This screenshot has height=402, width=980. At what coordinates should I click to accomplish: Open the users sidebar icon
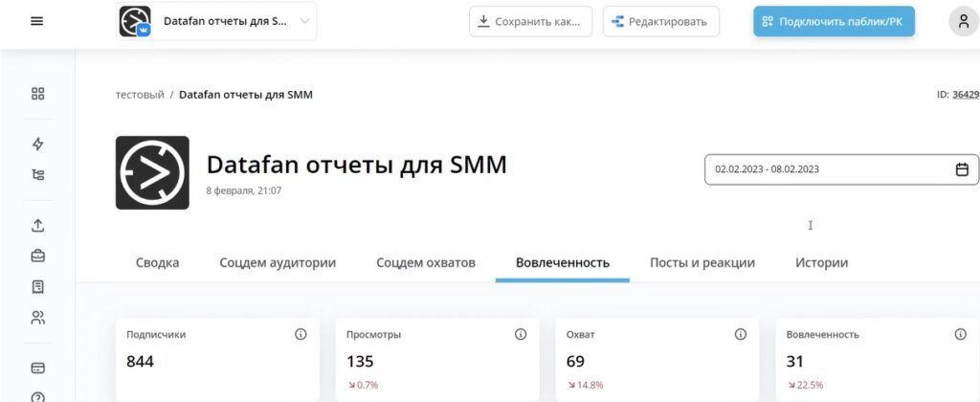click(37, 318)
